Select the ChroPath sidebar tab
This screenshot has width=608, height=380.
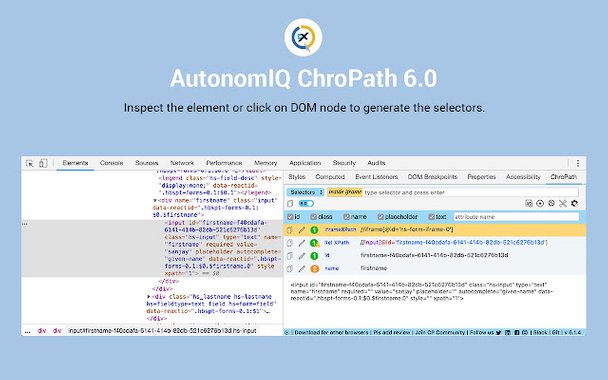564,177
